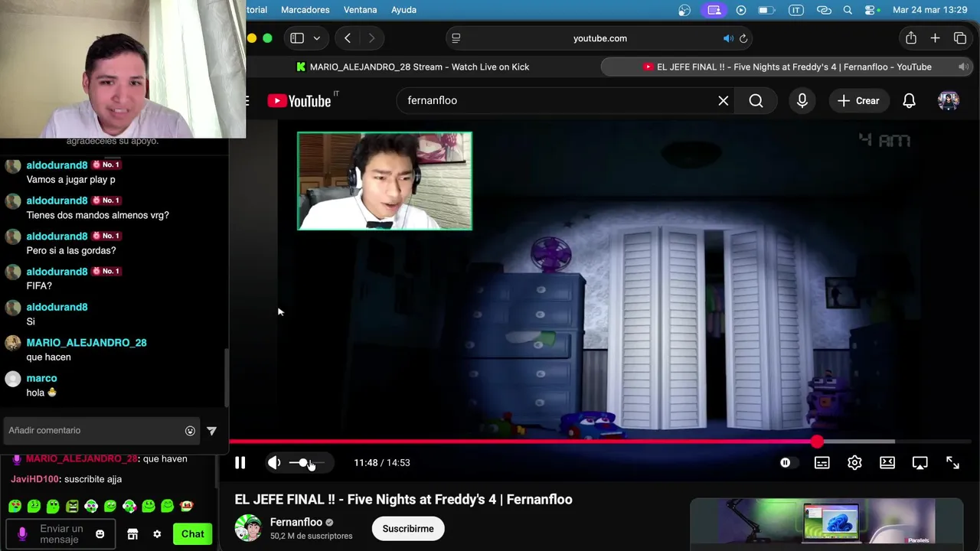Pause the YouTube video
Screen dimensions: 980x551
point(240,462)
